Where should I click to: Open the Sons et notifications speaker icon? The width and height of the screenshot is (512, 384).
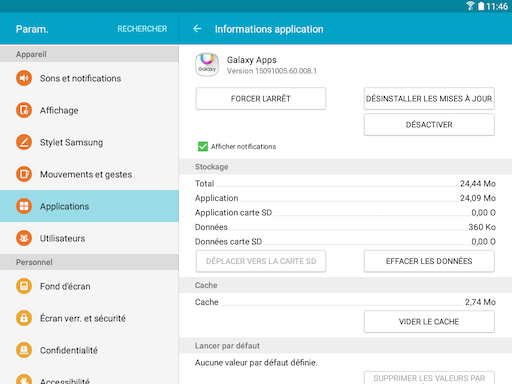[x=24, y=78]
